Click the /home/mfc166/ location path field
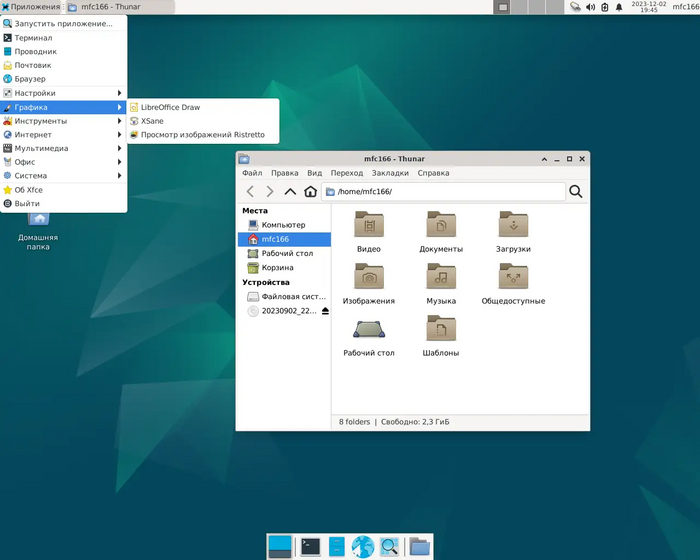700x560 pixels. click(443, 192)
